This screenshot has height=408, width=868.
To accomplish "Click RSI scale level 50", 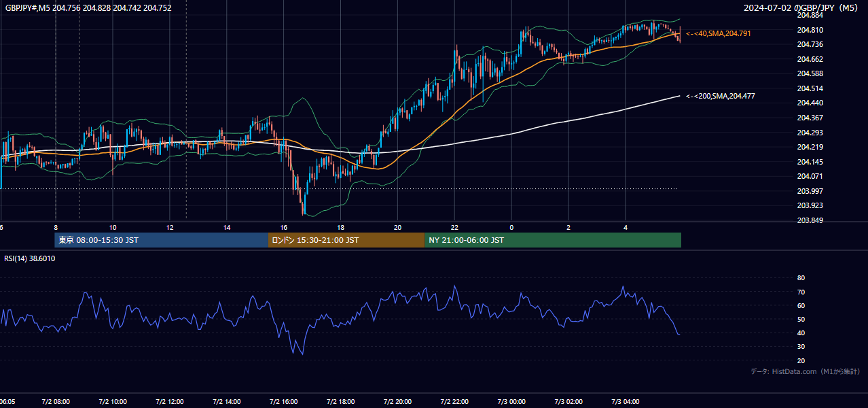I will pos(801,319).
